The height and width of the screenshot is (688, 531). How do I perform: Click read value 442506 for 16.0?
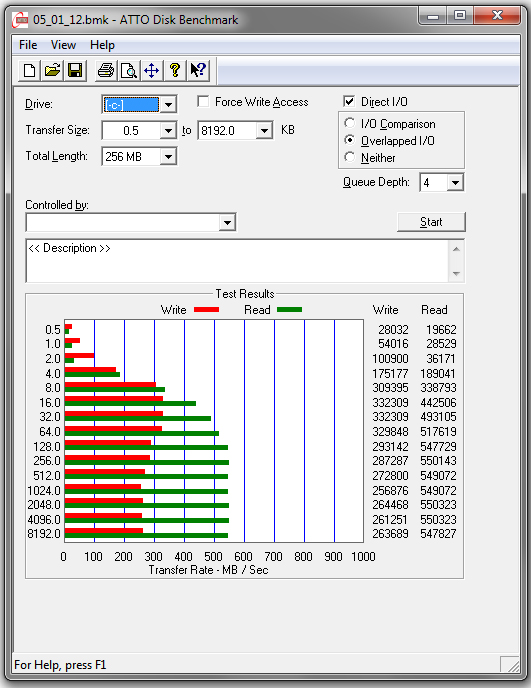click(x=438, y=402)
